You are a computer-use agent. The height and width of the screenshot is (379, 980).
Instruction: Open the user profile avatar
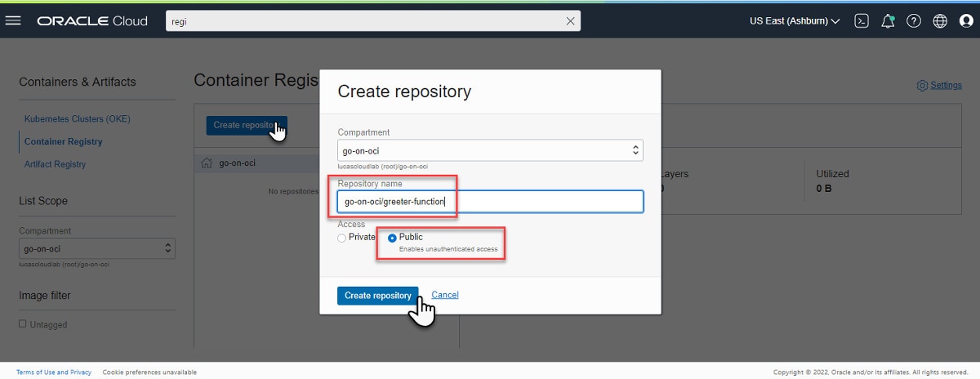[x=965, y=21]
